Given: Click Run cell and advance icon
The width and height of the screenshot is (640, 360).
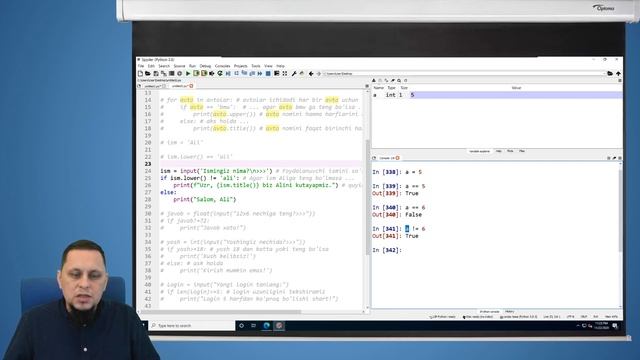Looking at the screenshot, I should tap(204, 73).
